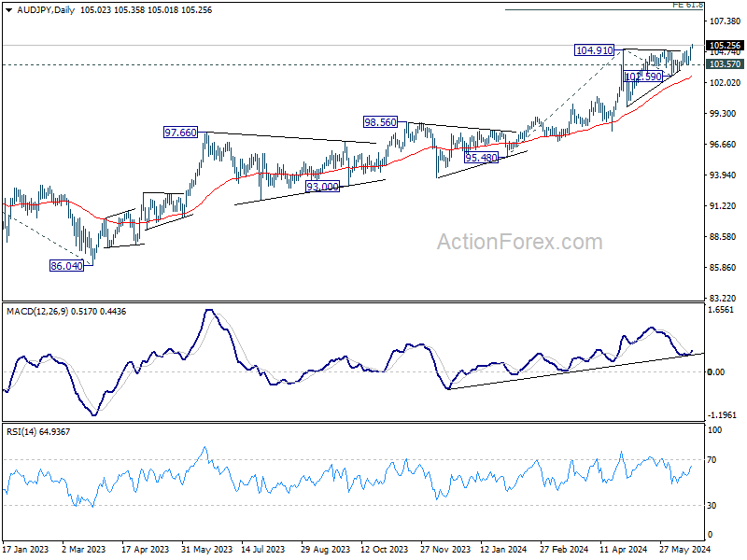747x560 pixels.
Task: Select the 27 May 2024 date label
Action: pyautogui.click(x=684, y=549)
